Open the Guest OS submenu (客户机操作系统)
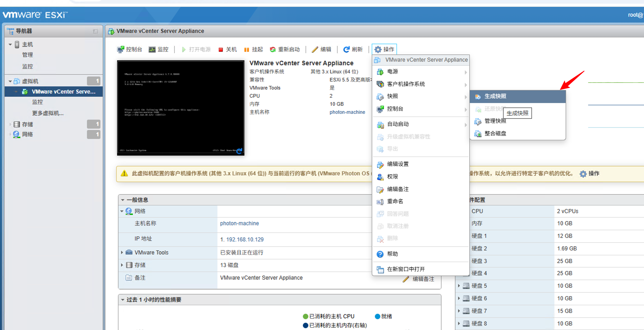Screen dimensions: 644x330 [x=421, y=84]
